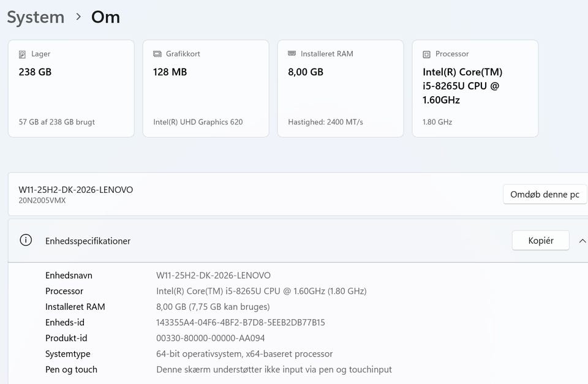Click the Systemtype value 64-bit operativsystem

[x=244, y=354]
